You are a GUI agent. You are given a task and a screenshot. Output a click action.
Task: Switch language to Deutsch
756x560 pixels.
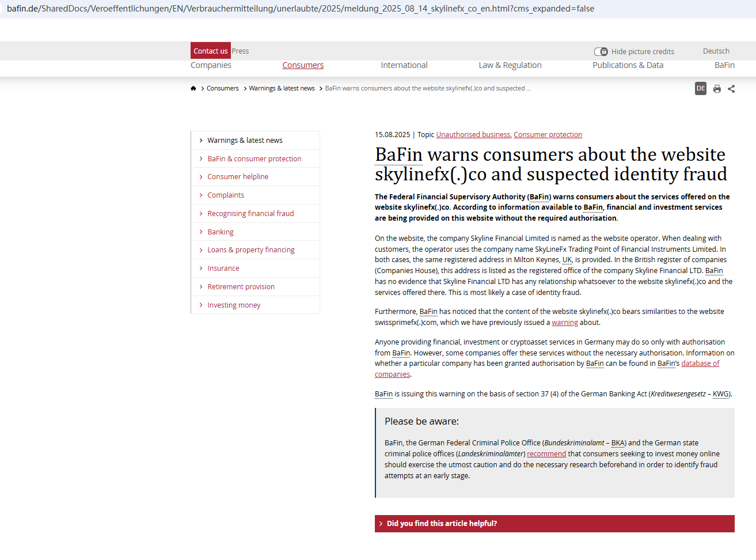click(716, 51)
